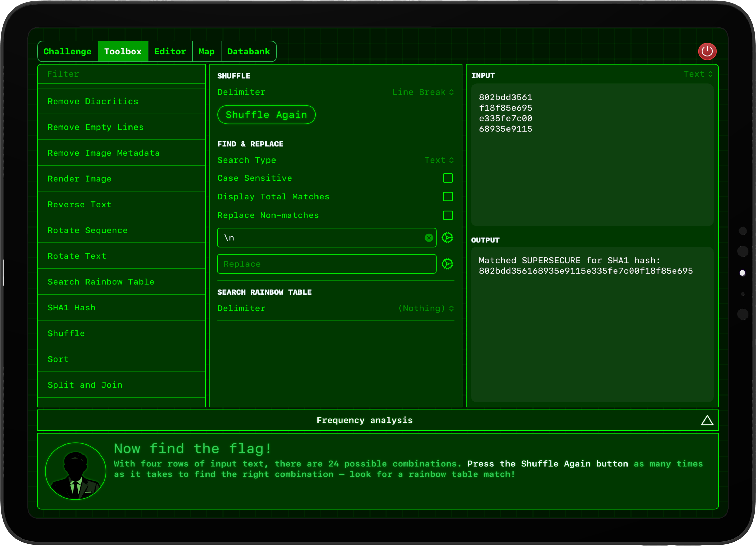
Task: Open the Databank tab
Action: pos(248,52)
